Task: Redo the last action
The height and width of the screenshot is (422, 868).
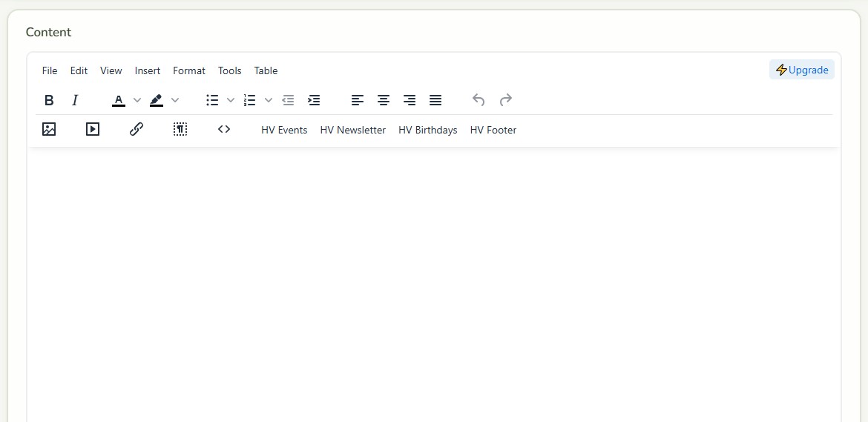Action: 505,100
